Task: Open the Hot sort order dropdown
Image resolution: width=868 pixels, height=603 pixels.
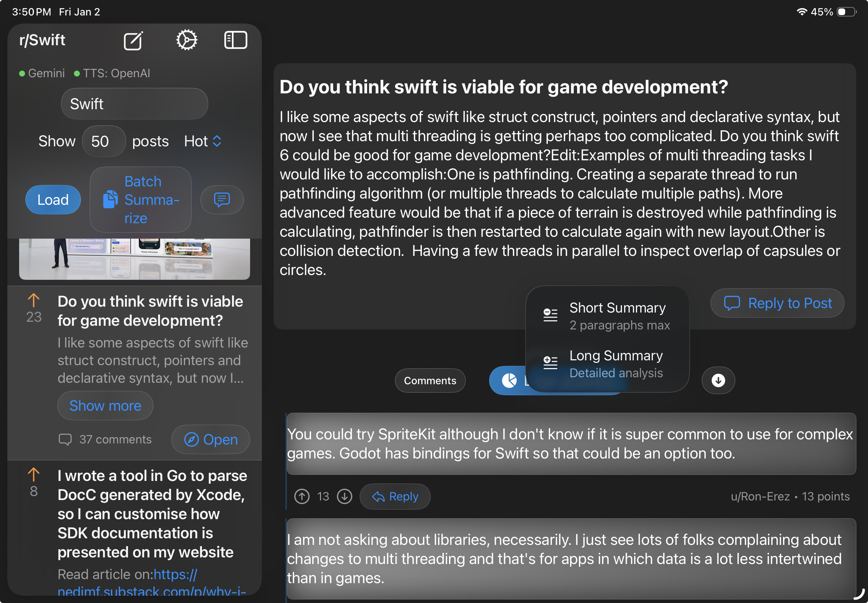Action: click(x=203, y=141)
